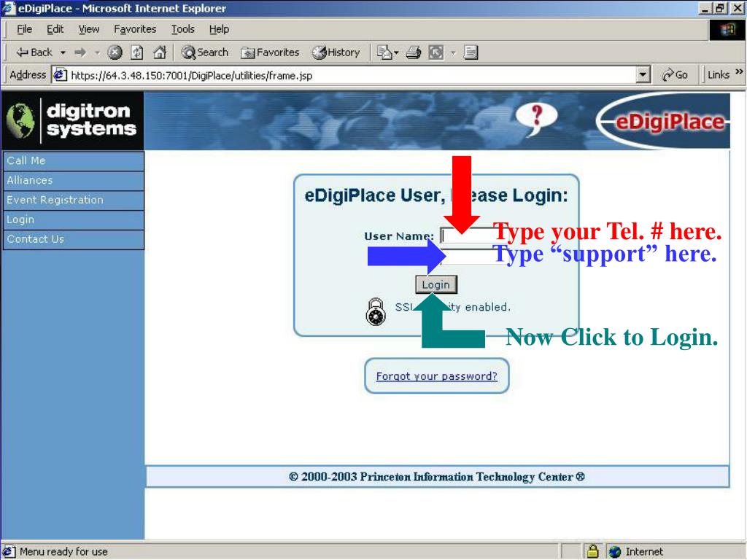Click the help question-mark bubble
The image size is (747, 560).
[x=536, y=118]
